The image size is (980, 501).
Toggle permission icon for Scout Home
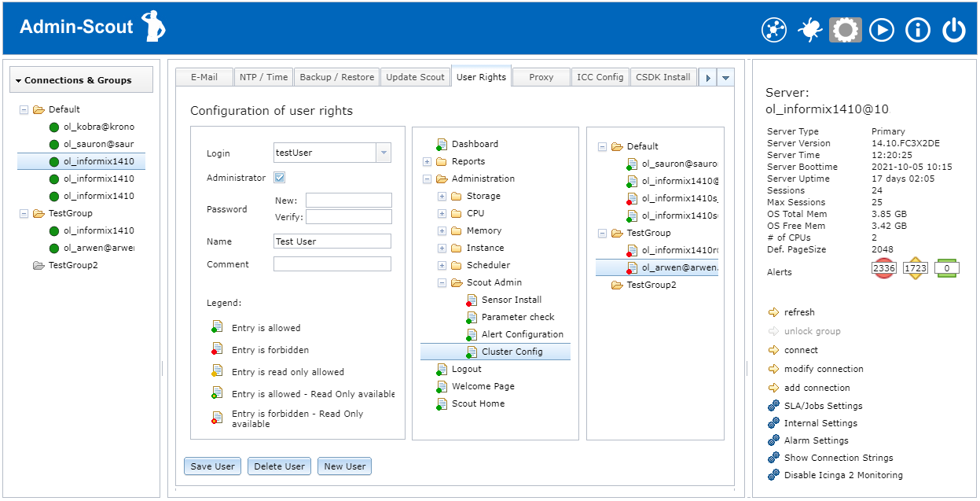tap(442, 404)
